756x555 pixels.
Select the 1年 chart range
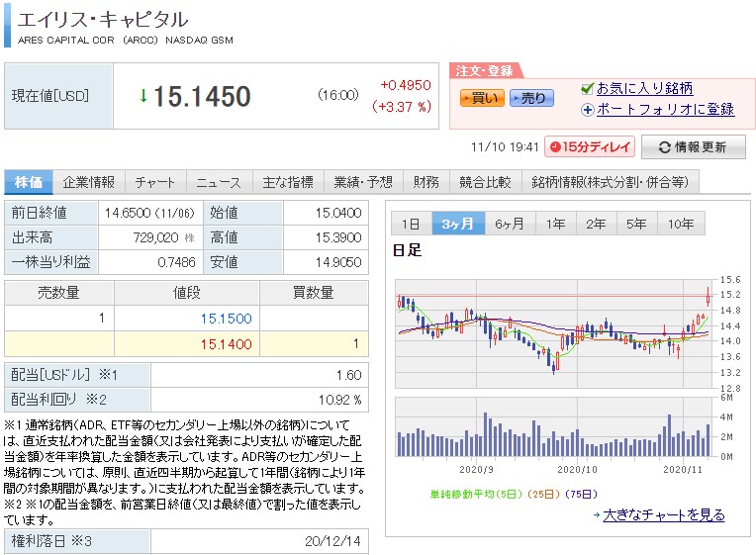tap(555, 224)
